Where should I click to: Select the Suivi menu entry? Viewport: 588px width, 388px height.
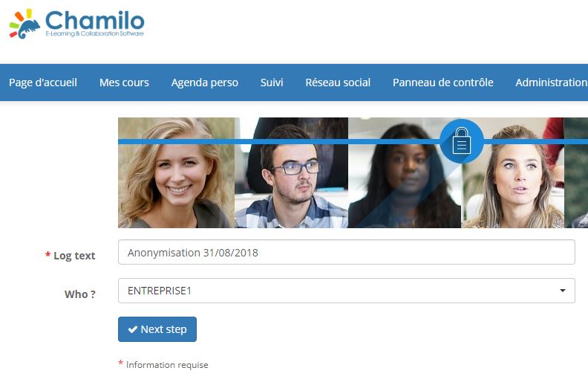(x=272, y=83)
